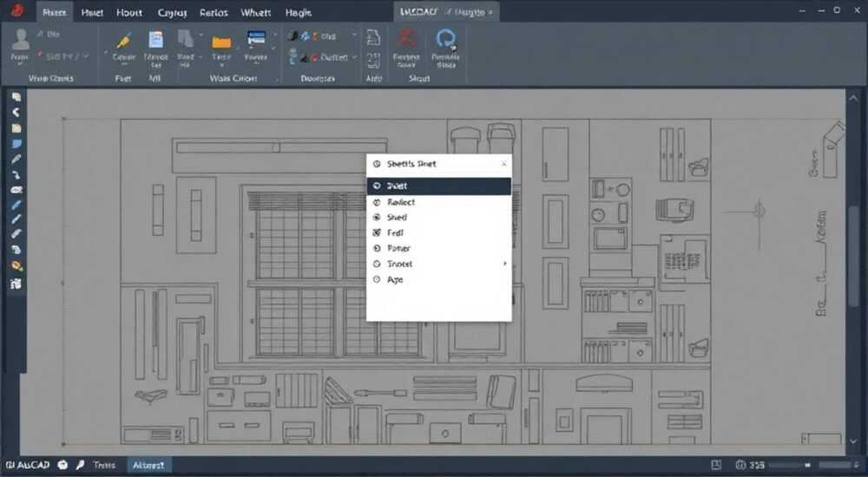Click the document title tab at top
The height and width of the screenshot is (477, 868).
(x=446, y=11)
